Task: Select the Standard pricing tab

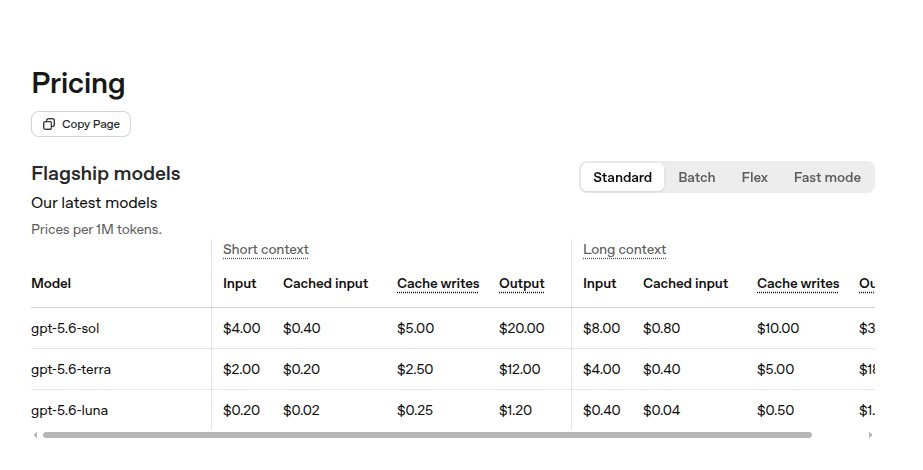Action: tap(622, 177)
